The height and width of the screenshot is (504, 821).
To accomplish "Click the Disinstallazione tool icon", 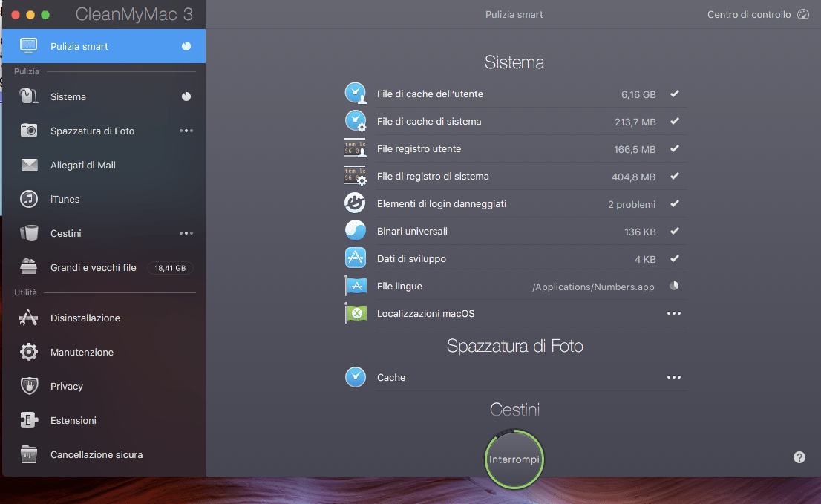I will click(x=29, y=318).
